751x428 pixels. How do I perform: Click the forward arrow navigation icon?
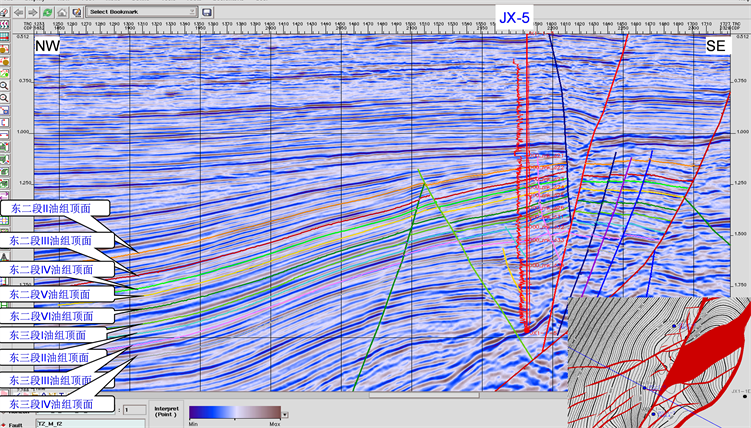(x=32, y=12)
